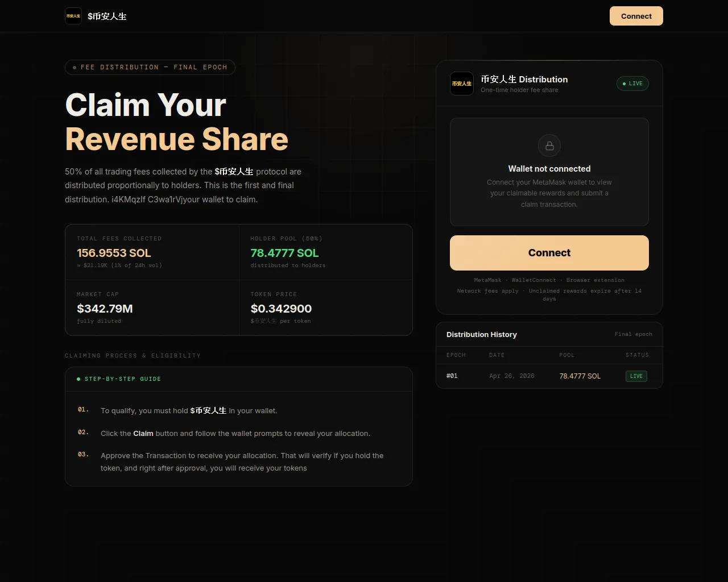728x582 pixels.
Task: Click the token name in the header
Action: tap(107, 16)
